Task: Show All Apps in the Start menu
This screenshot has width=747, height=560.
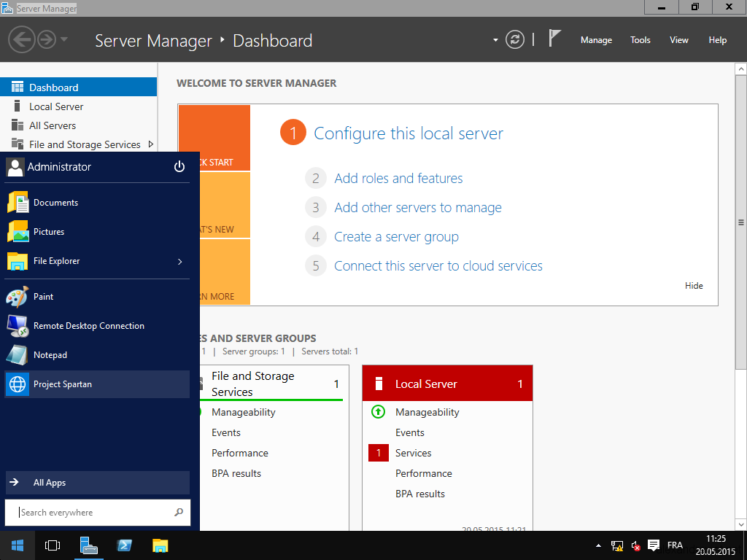Action: click(97, 483)
